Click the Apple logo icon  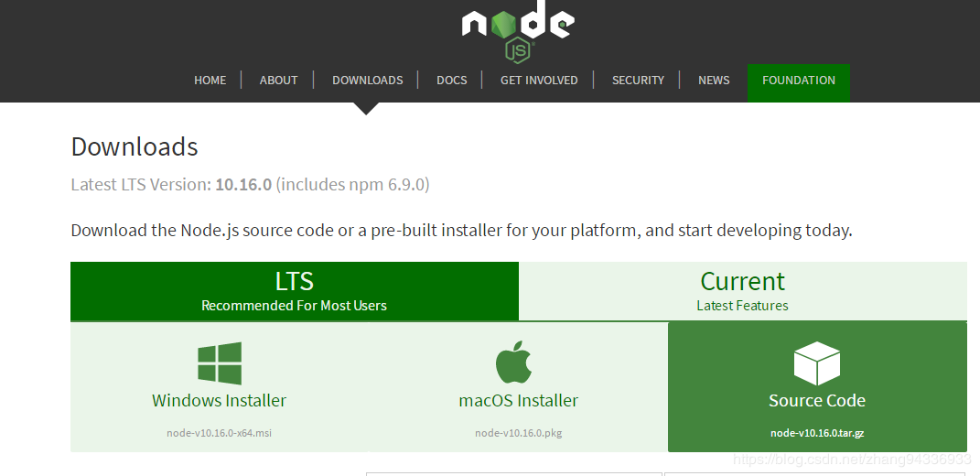point(513,362)
